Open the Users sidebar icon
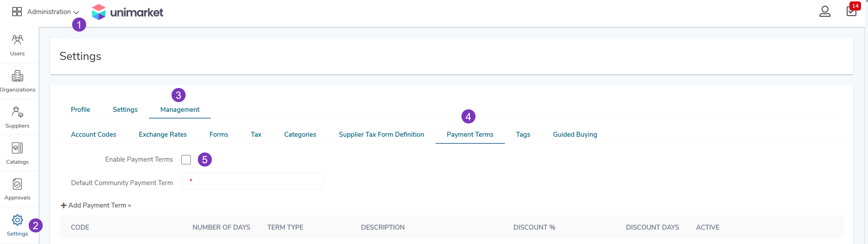The width and height of the screenshot is (868, 244). pos(18,40)
